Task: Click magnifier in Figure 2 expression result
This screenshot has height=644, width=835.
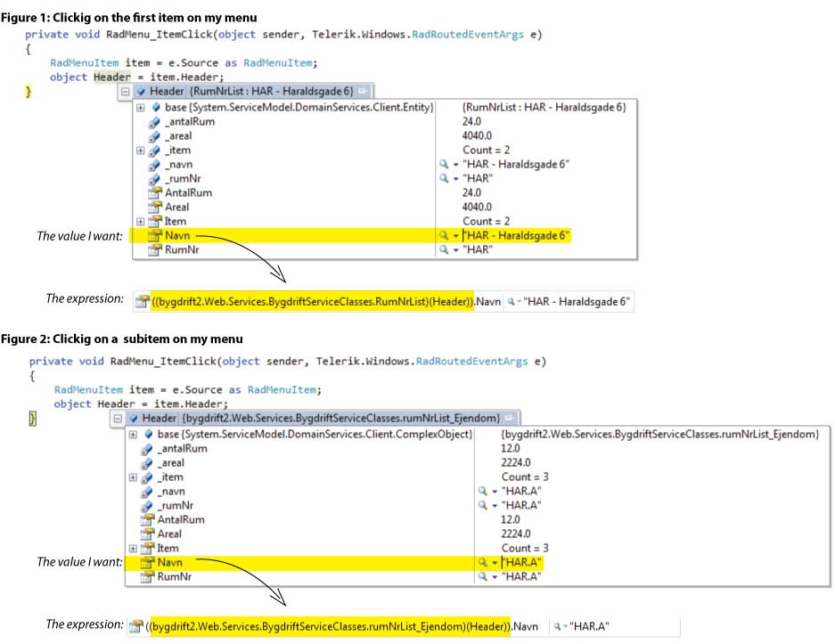Action: pyautogui.click(x=557, y=626)
